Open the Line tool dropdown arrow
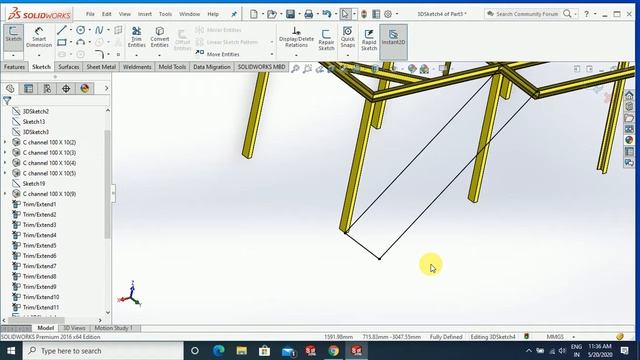 point(70,30)
